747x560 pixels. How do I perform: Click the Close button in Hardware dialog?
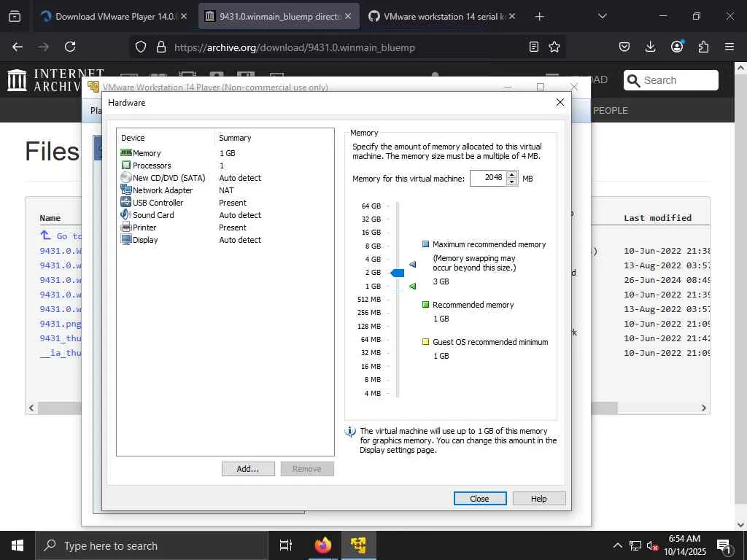tap(480, 499)
